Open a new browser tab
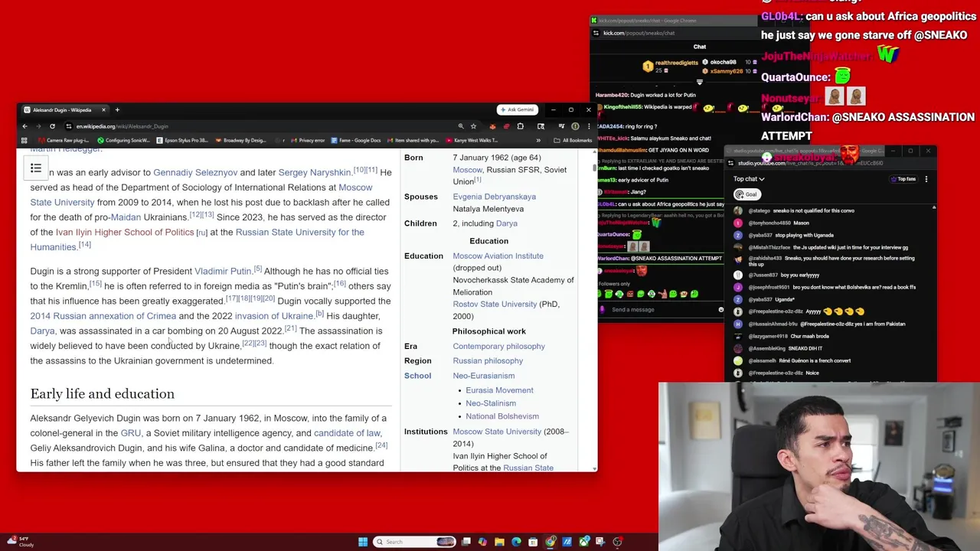 click(117, 109)
